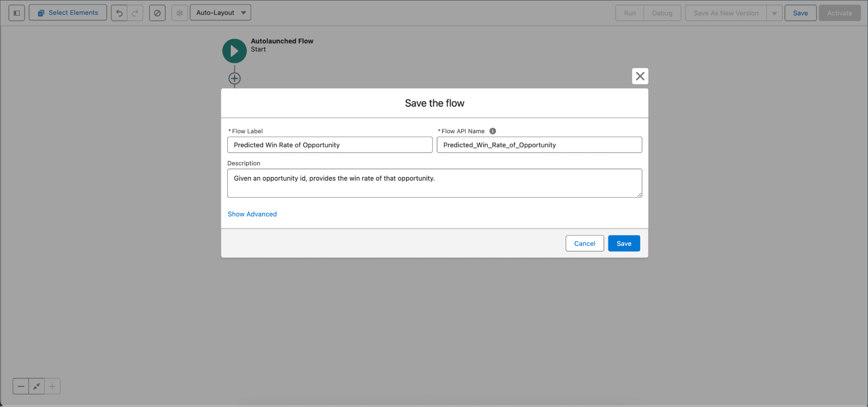Zoom in the canvas
The width and height of the screenshot is (868, 407).
pos(52,386)
